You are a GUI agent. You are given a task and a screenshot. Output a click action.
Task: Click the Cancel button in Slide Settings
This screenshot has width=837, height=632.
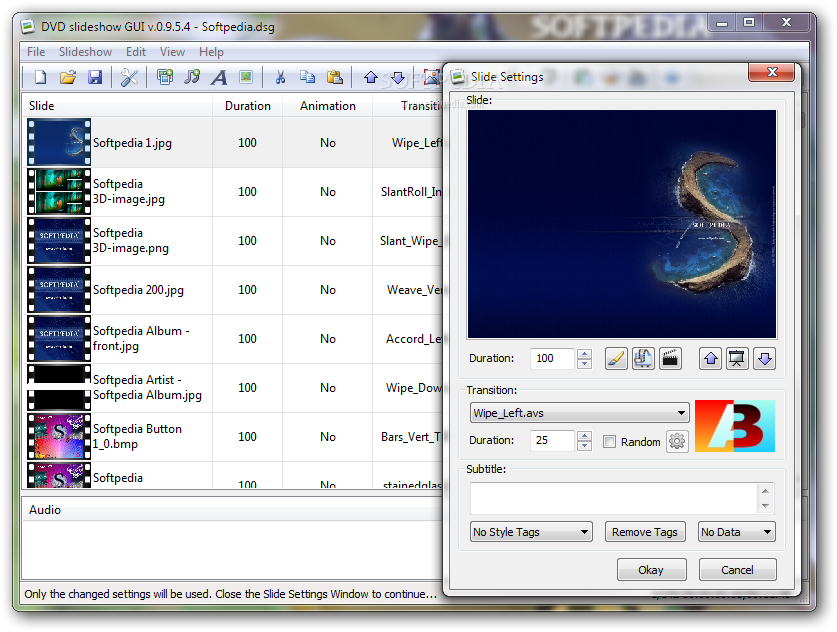point(737,570)
